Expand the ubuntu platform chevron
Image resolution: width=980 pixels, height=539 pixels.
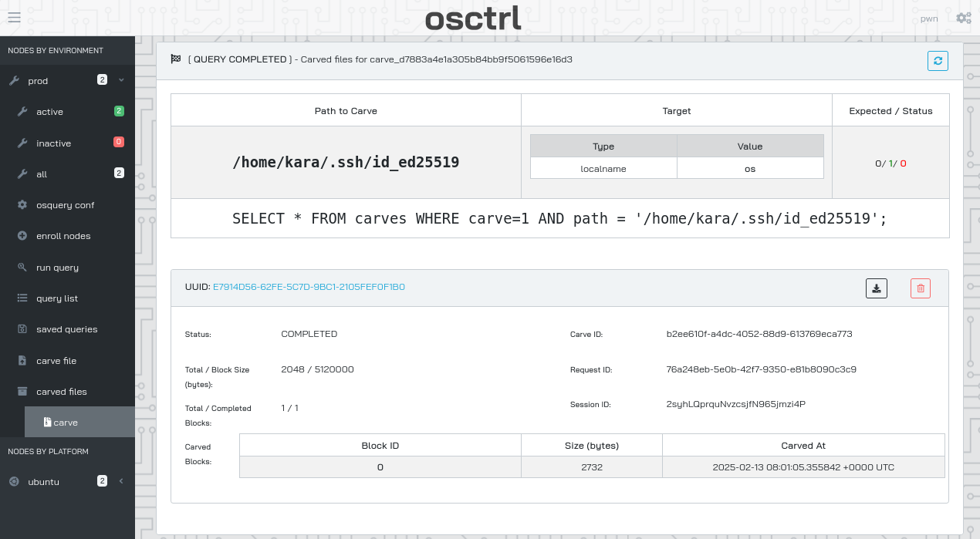121,481
